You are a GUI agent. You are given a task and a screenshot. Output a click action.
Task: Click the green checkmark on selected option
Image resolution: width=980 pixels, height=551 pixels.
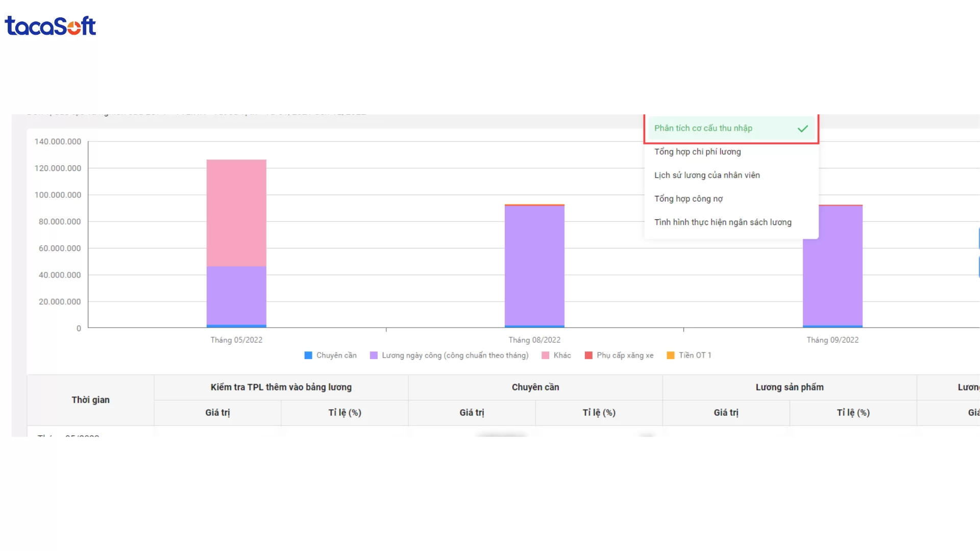point(802,129)
